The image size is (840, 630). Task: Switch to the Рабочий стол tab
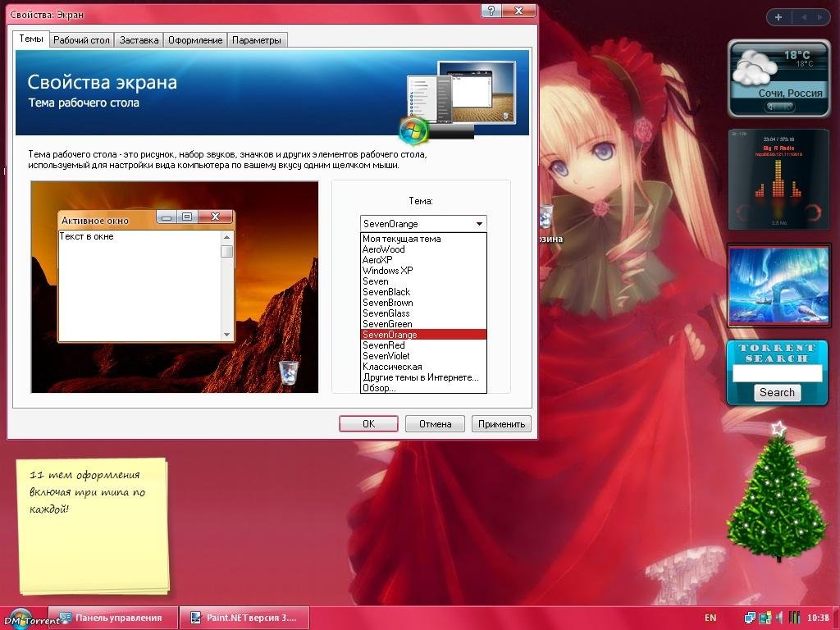coord(81,40)
